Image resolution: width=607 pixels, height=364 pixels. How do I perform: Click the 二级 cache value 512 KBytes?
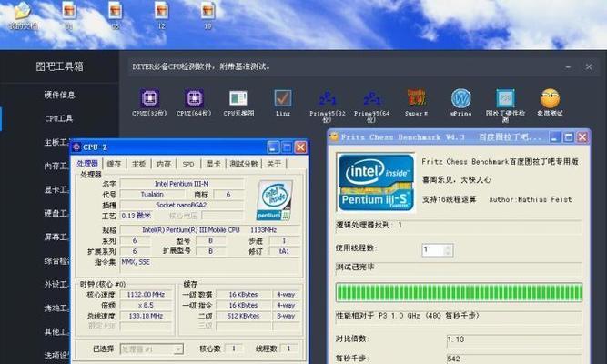click(x=243, y=316)
